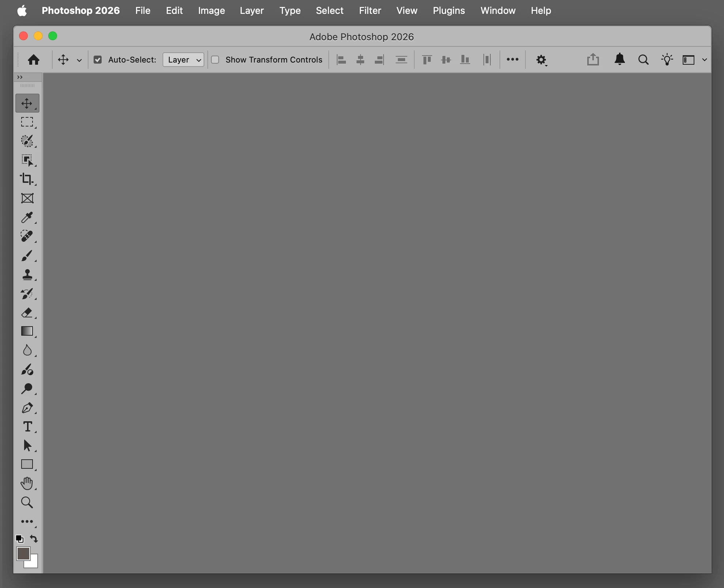Select the Horizontal Type tool
The width and height of the screenshot is (724, 588).
[27, 427]
